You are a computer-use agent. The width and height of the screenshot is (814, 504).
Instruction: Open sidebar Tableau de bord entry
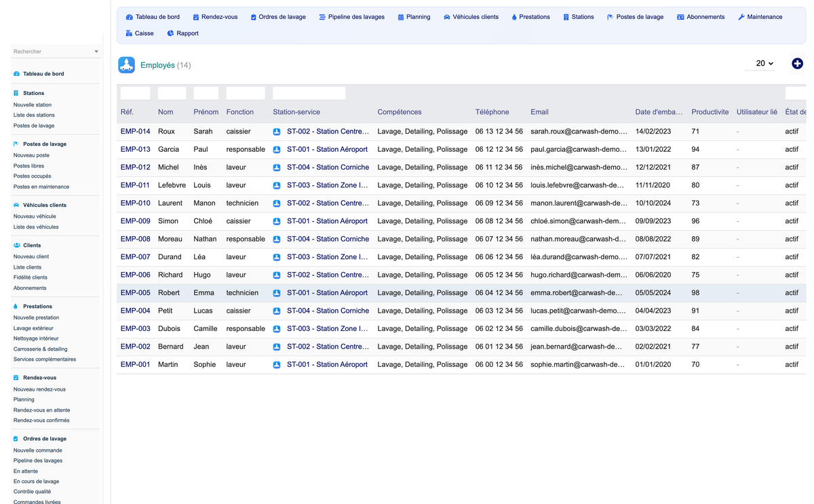tap(43, 74)
